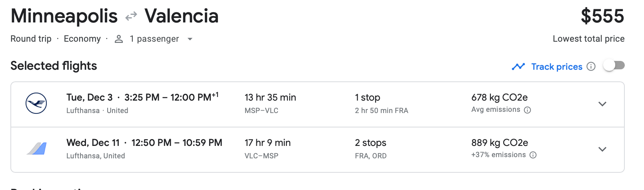644x190 pixels.
Task: Enable the Track prices toggle
Action: point(614,65)
